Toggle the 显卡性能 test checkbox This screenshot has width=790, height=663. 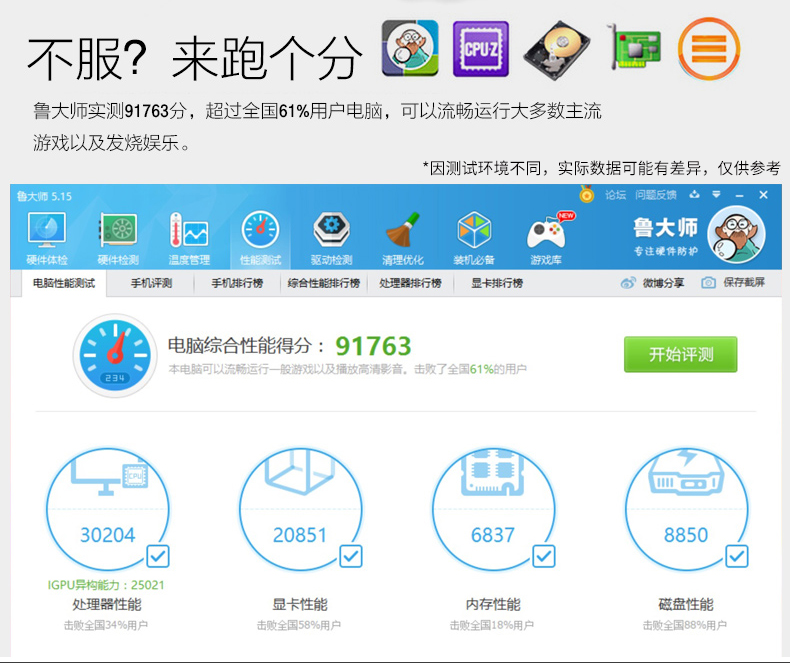[x=351, y=556]
